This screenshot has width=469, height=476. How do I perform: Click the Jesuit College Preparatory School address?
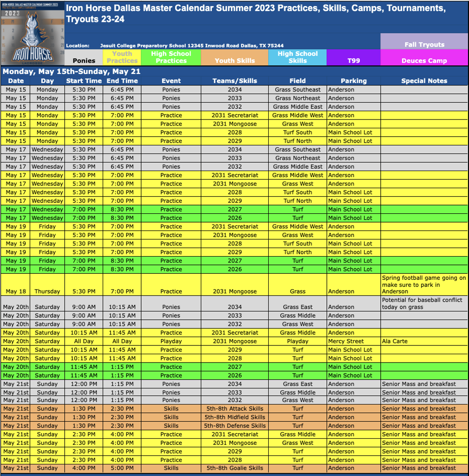(192, 46)
